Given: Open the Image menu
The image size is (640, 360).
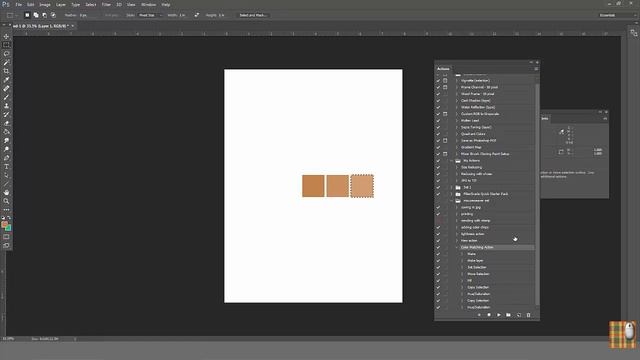Looking at the screenshot, I should [44, 4].
